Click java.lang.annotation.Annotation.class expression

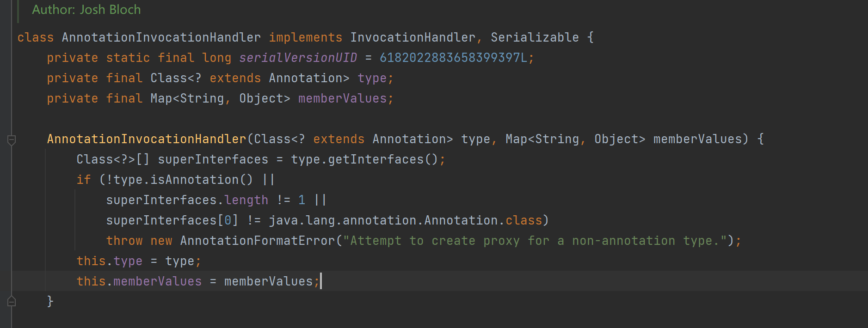[405, 220]
